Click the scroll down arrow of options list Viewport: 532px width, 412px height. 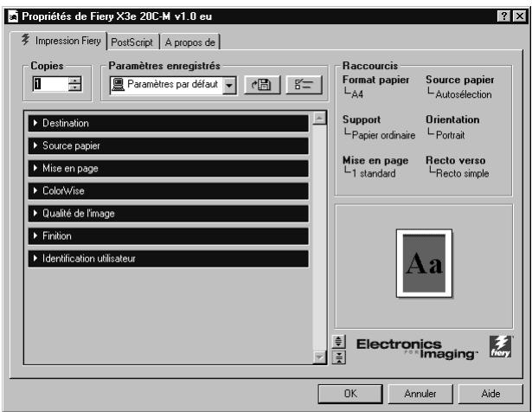319,357
